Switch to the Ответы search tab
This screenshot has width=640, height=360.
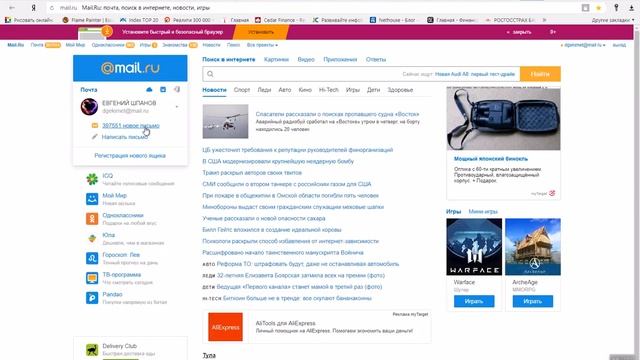376,60
